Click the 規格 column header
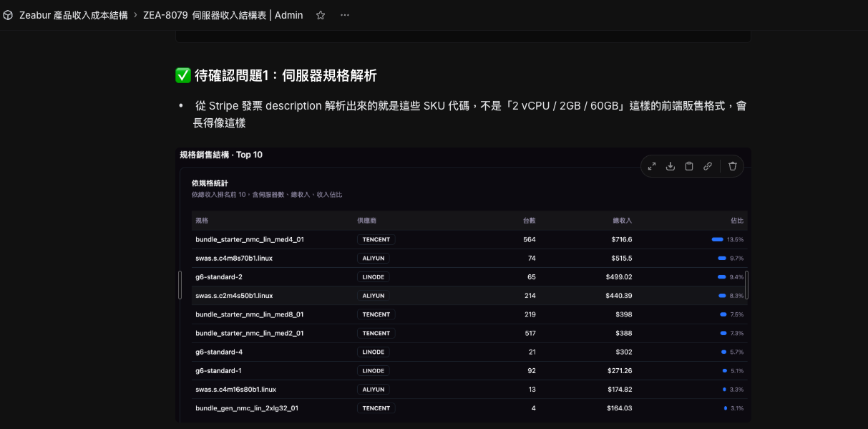The image size is (868, 429). [x=200, y=220]
